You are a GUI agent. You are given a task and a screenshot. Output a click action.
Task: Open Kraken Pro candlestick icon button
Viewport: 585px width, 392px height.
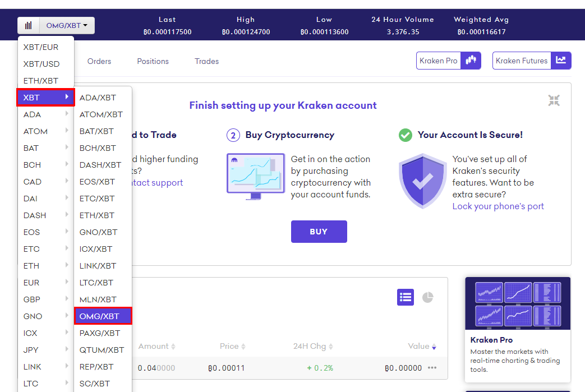pyautogui.click(x=471, y=61)
